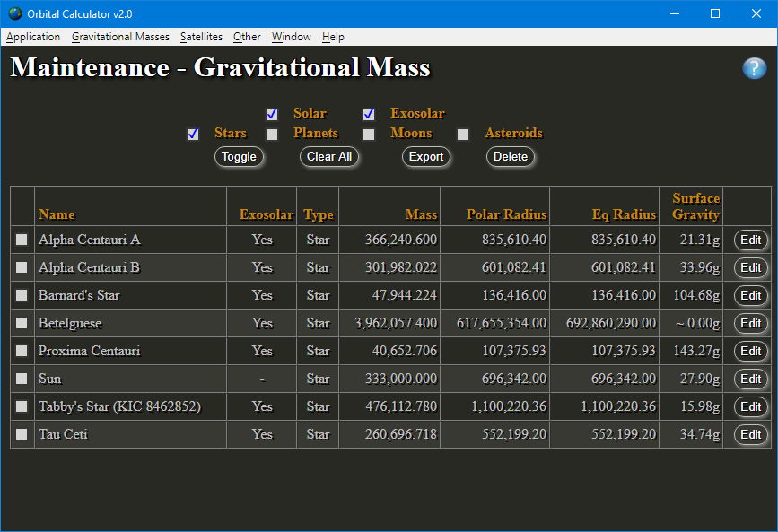Check the Sun row checkbox
This screenshot has height=532, width=778.
[x=22, y=379]
